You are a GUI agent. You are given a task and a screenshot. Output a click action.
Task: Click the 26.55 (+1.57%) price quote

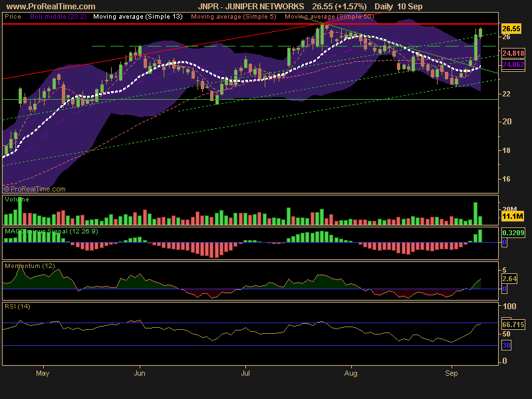click(339, 6)
